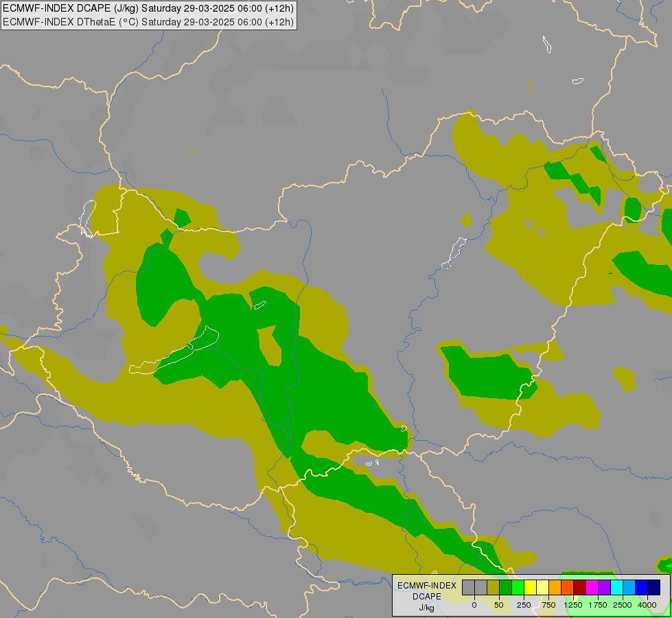
Task: Click the magenta legend swatch
Action: click(592, 587)
